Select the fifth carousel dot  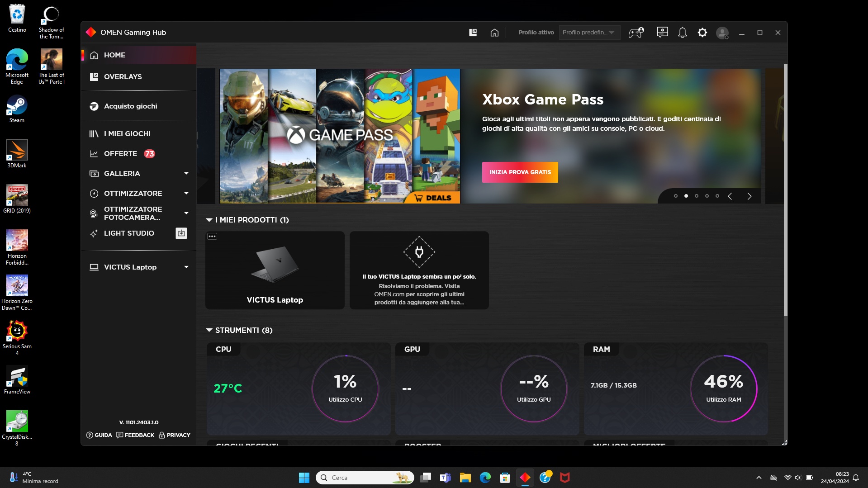(x=717, y=196)
